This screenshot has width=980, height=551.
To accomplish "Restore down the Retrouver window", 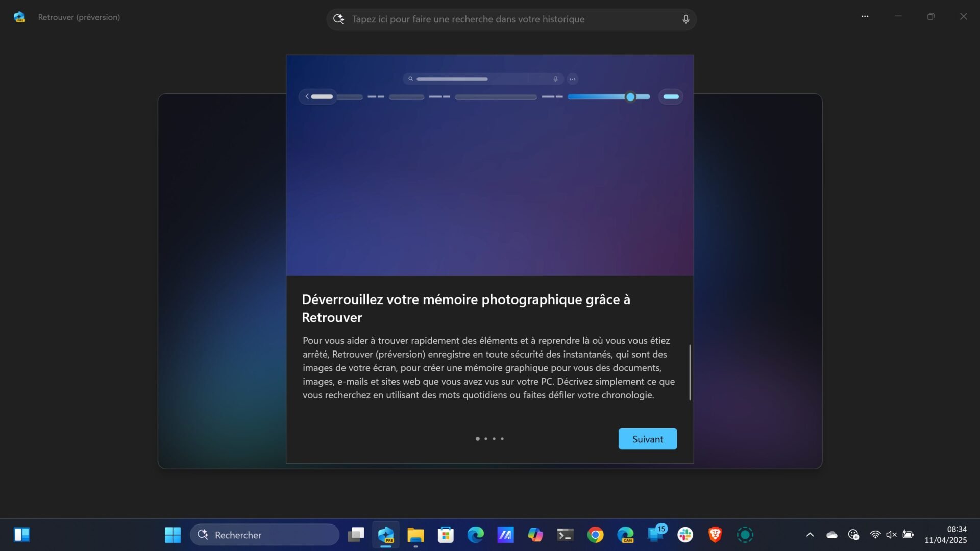I will pos(931,16).
